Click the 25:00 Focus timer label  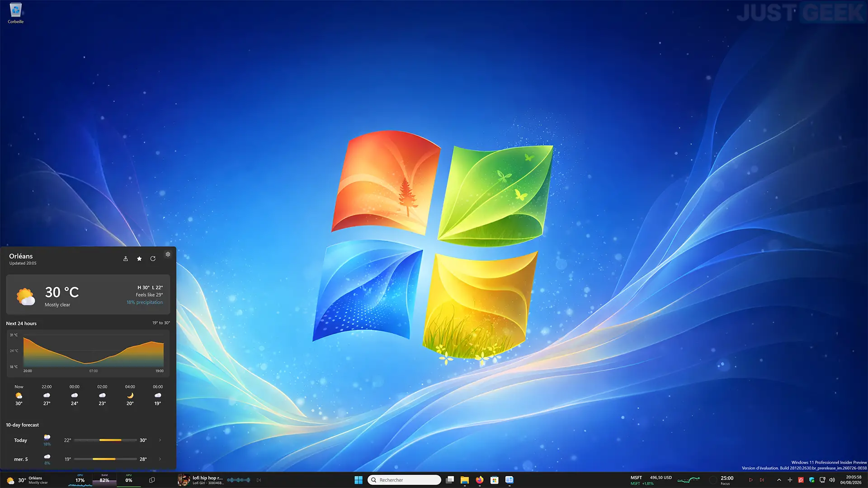[x=727, y=480]
